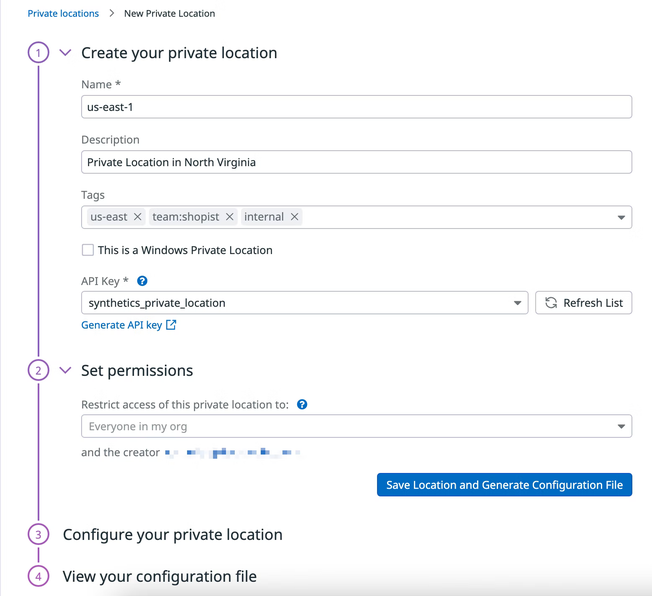Remove the us-east tag
The width and height of the screenshot is (652, 596).
tap(137, 217)
